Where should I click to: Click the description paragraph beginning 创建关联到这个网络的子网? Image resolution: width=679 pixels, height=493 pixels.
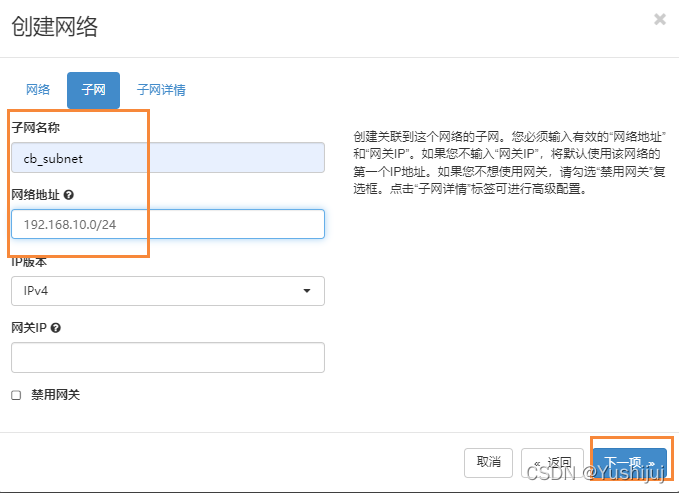(509, 163)
